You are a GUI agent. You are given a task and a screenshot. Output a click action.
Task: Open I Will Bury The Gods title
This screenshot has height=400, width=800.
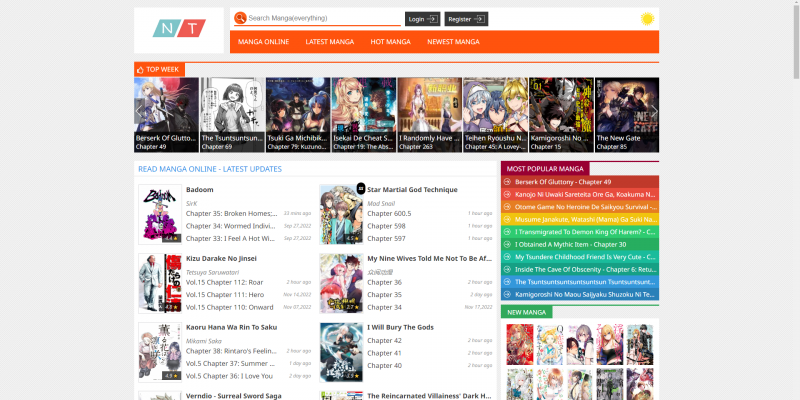pyautogui.click(x=401, y=328)
